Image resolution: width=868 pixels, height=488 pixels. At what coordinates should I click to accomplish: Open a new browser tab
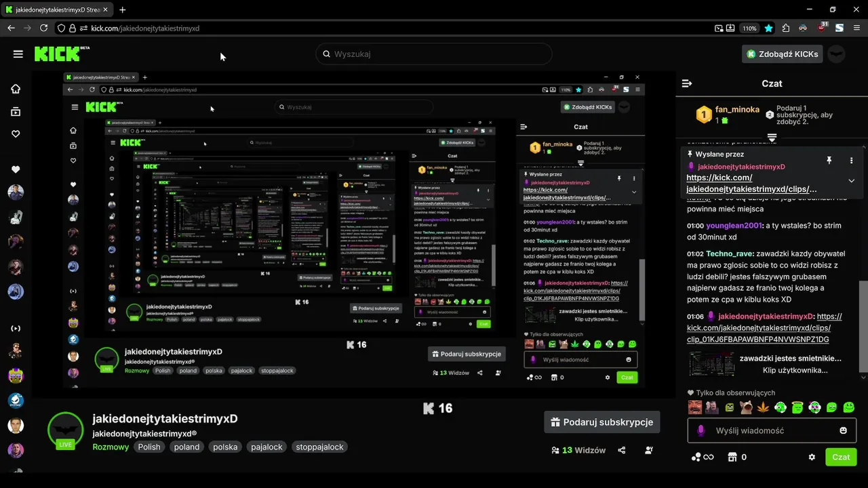tap(122, 10)
